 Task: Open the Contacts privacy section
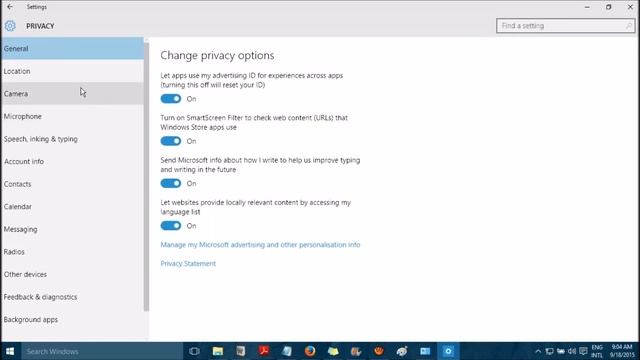pos(72,184)
